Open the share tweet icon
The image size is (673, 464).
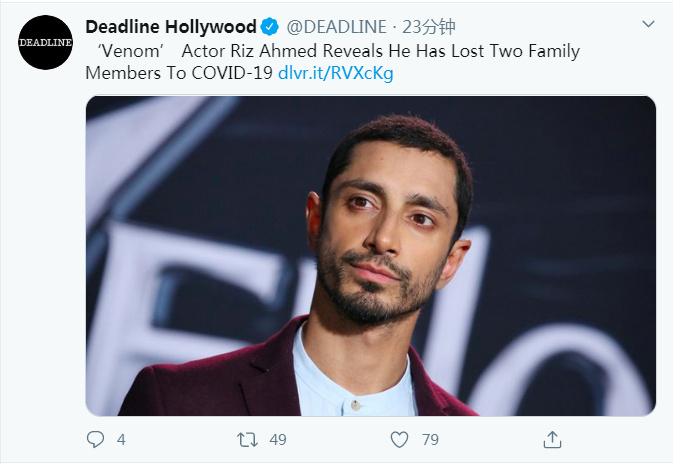[551, 440]
